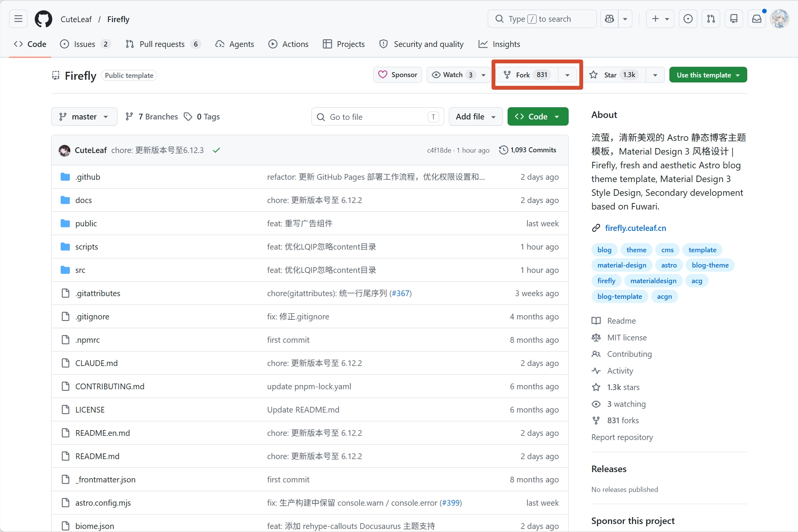Open the global navigation hamburger menu

point(18,19)
